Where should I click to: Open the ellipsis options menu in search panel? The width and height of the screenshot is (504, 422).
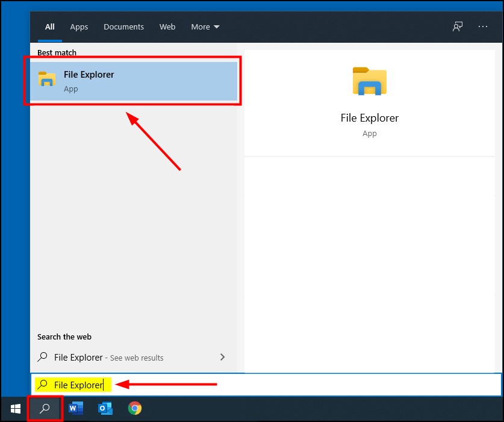pos(483,26)
